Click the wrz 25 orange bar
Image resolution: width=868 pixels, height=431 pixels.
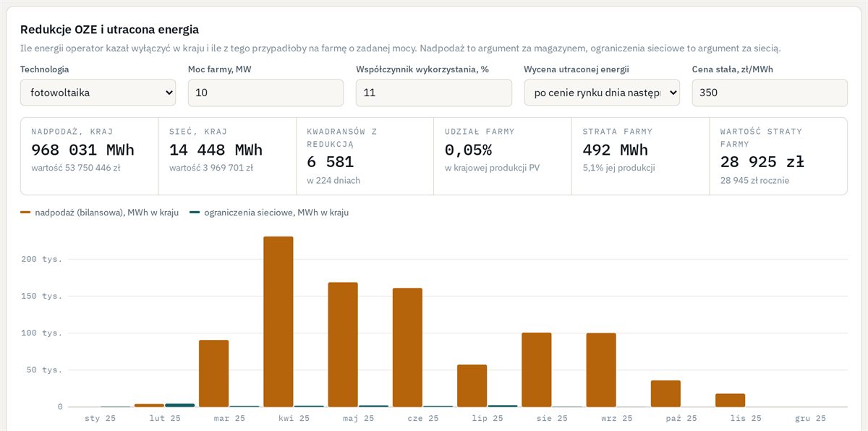[601, 370]
